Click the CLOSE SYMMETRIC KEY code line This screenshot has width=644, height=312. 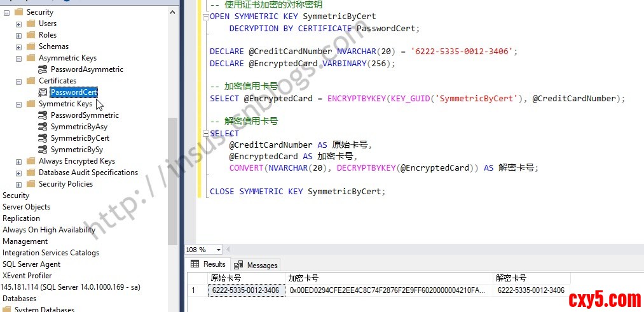click(298, 192)
